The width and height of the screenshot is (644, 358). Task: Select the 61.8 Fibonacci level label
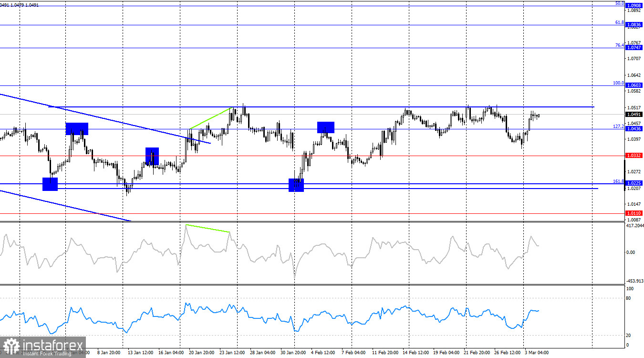(x=619, y=22)
